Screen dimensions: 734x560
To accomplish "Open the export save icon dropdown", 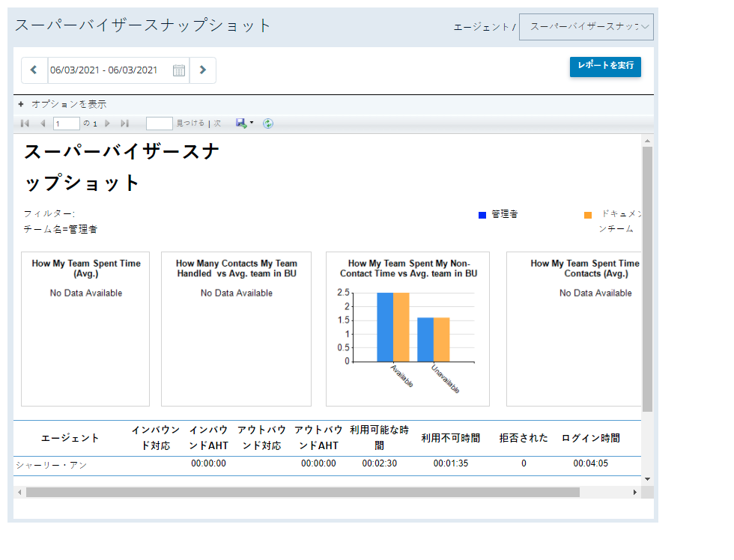I will 244,123.
